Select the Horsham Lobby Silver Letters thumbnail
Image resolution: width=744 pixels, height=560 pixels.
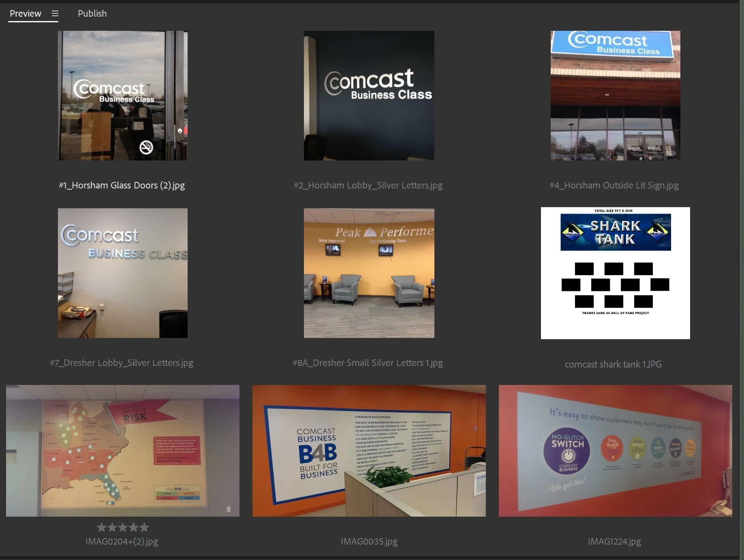369,96
